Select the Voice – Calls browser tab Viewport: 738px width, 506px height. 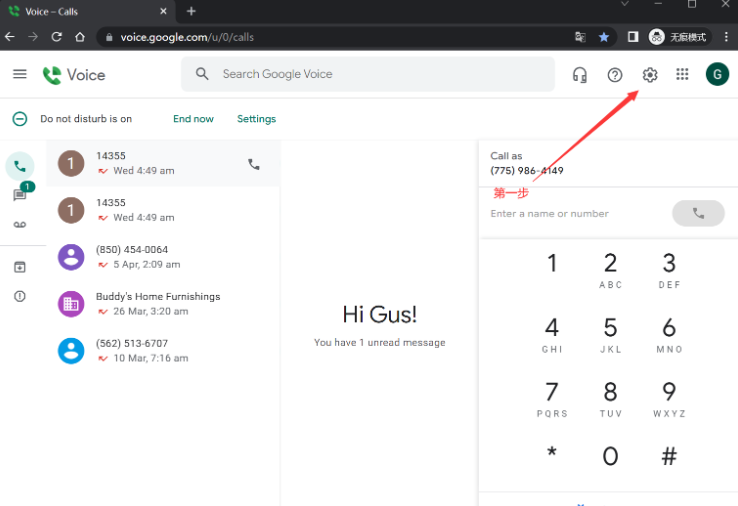(88, 11)
